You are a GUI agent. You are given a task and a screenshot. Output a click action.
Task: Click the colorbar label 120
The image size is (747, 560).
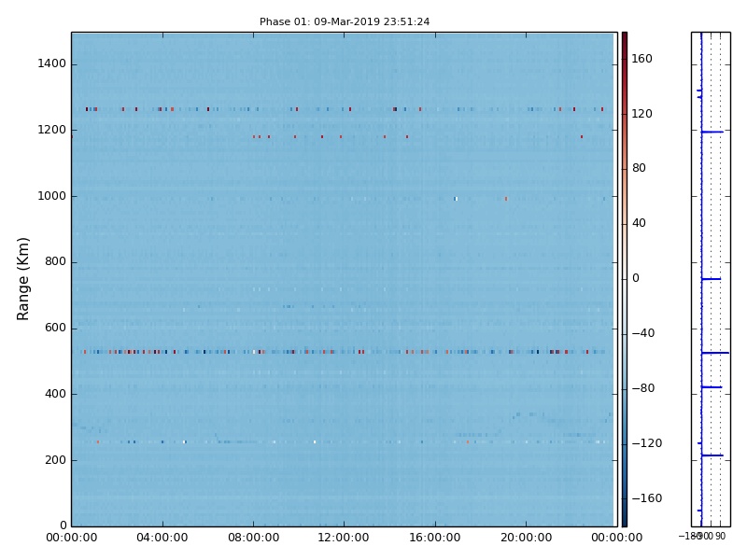[x=641, y=114]
